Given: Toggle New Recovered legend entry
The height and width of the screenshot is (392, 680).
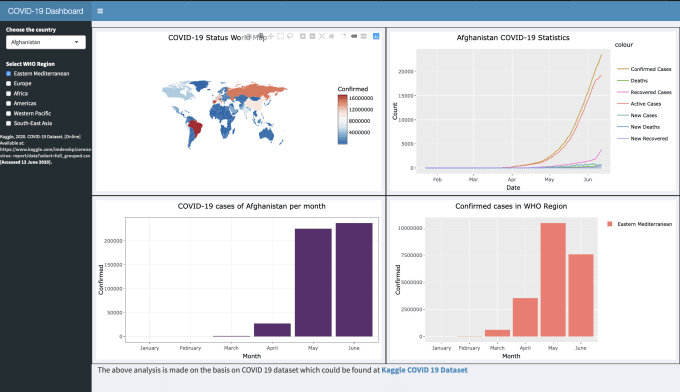Looking at the screenshot, I should click(x=642, y=139).
